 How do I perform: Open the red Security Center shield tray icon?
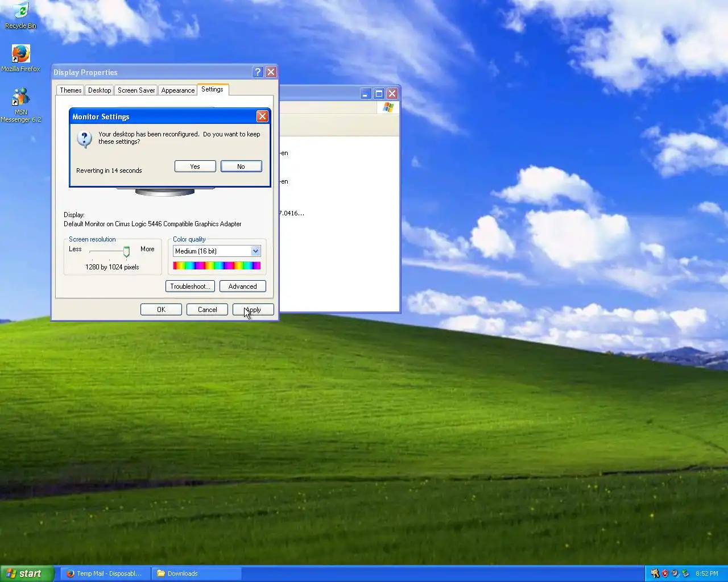pyautogui.click(x=665, y=573)
